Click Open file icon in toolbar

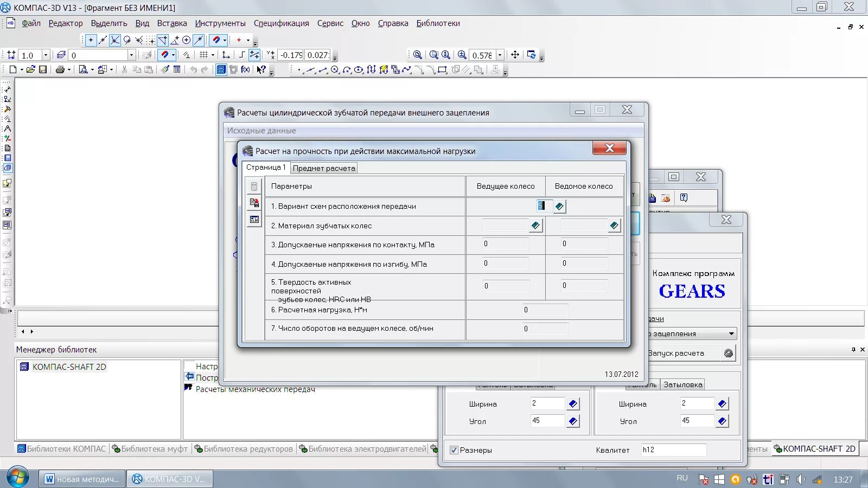(30, 69)
